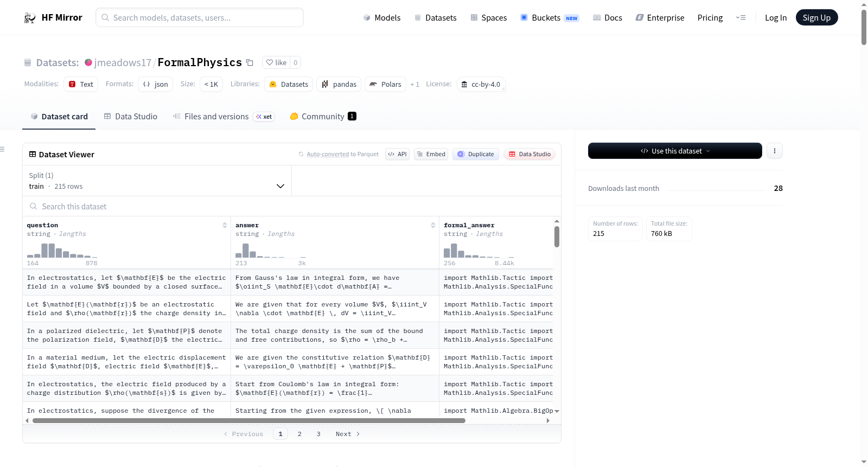Click the table's horizontal scrollbar thumb

249,420
